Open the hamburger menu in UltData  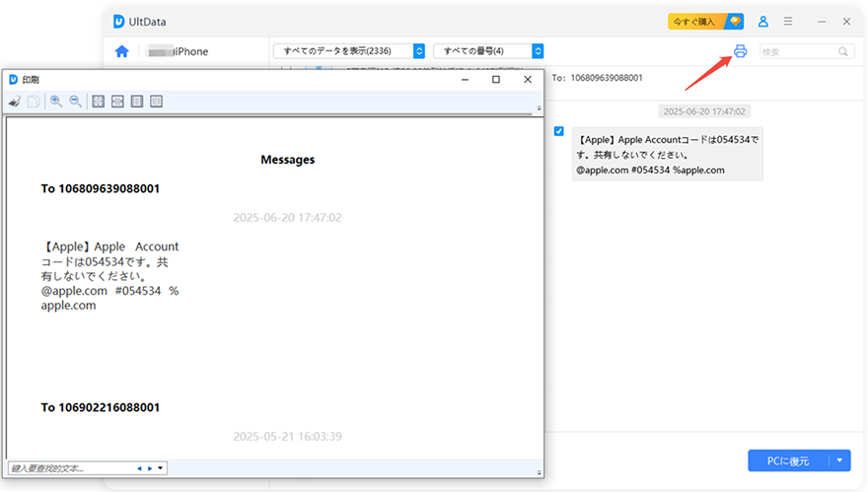point(788,22)
